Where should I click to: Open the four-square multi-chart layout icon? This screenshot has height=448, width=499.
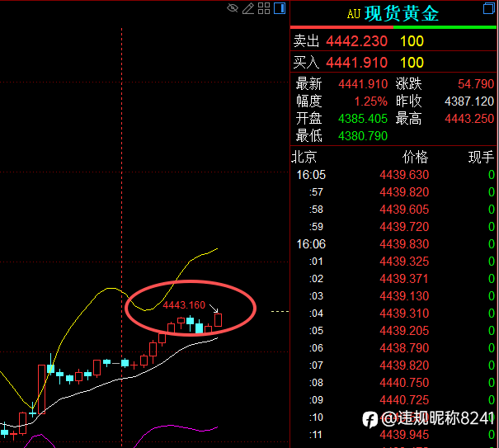pos(264,8)
